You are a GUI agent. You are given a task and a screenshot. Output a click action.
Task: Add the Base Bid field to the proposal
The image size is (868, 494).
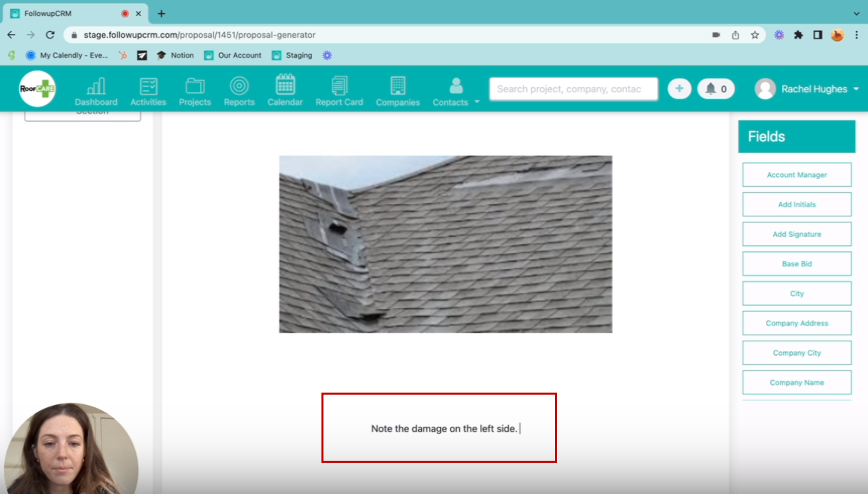tap(796, 263)
